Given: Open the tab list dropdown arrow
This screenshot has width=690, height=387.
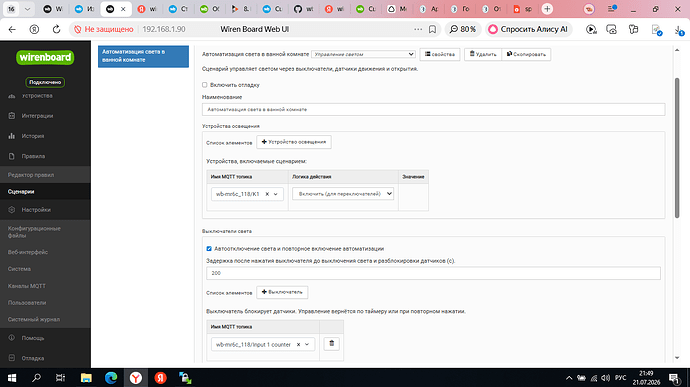Looking at the screenshot, I should [x=27, y=9].
